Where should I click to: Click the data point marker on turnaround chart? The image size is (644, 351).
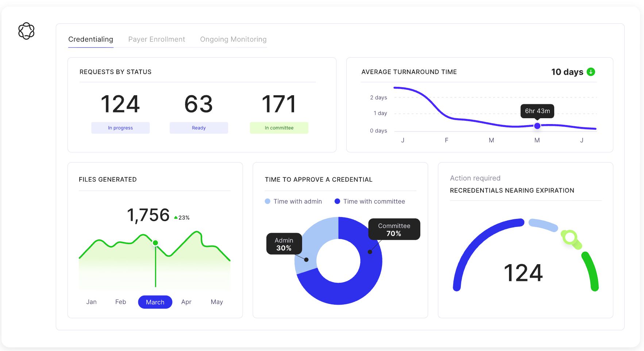(x=537, y=126)
